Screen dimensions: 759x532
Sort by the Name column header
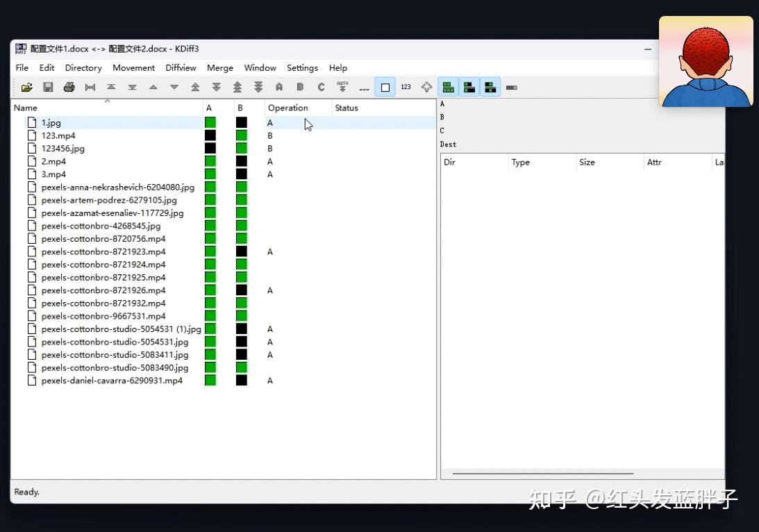pyautogui.click(x=106, y=108)
